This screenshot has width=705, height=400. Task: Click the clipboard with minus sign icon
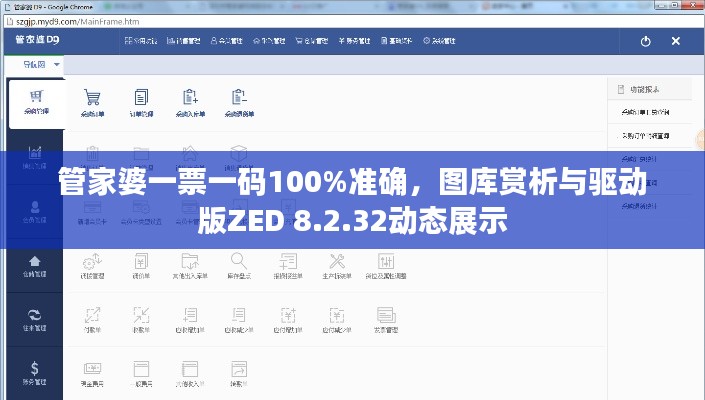239,101
